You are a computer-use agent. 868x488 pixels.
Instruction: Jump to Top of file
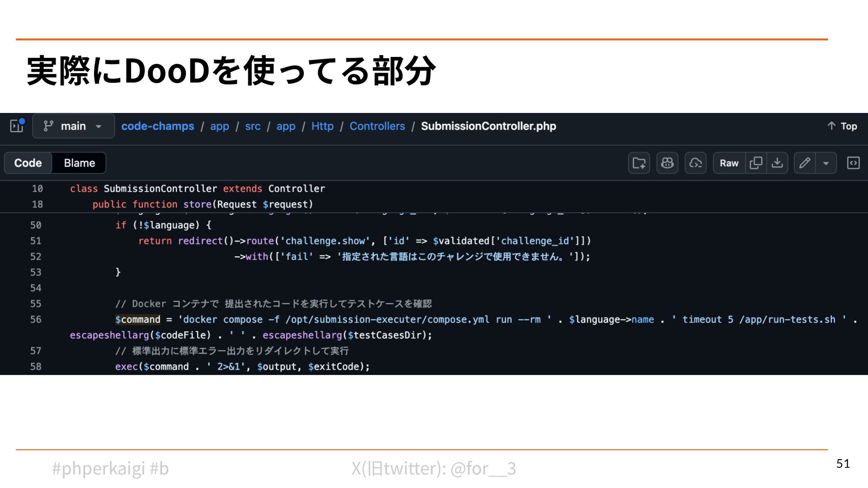pos(842,126)
